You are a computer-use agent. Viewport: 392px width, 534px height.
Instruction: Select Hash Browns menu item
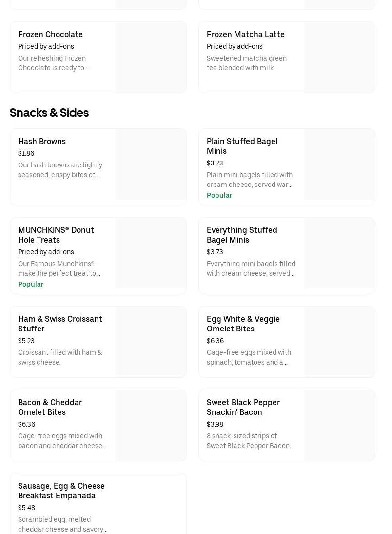point(42,141)
